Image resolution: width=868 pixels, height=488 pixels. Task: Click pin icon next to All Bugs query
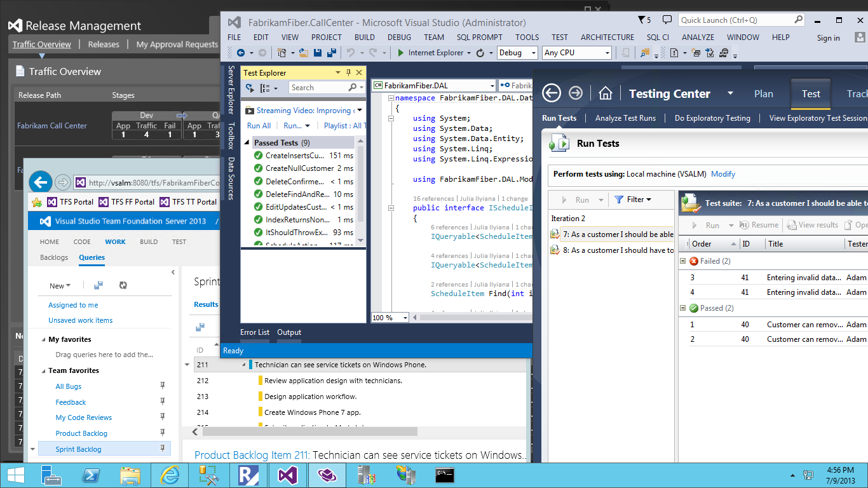tap(162, 386)
